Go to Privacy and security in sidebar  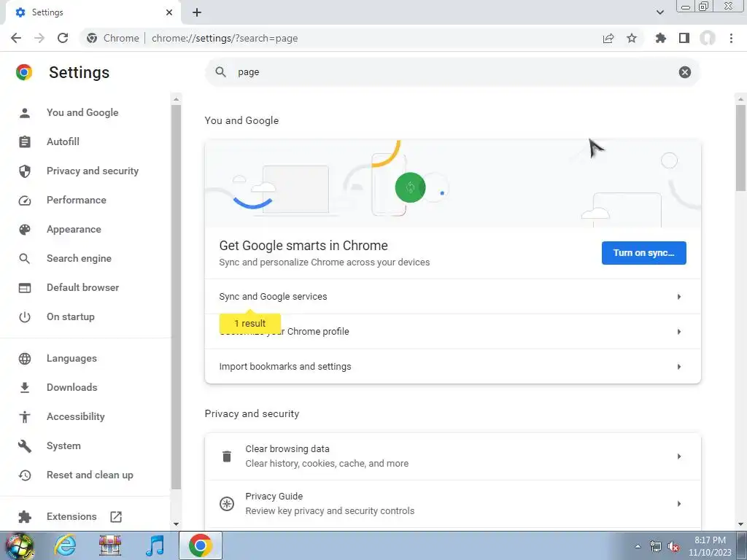pos(93,171)
